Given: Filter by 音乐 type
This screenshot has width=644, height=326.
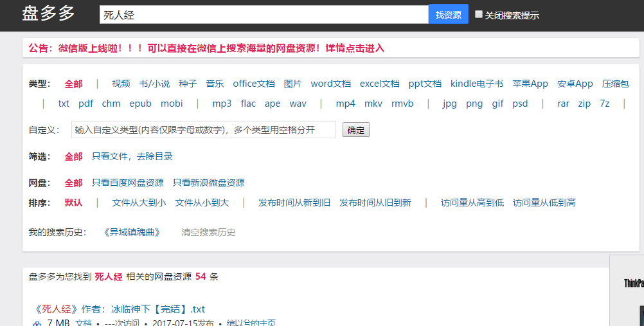Looking at the screenshot, I should click(x=215, y=84).
